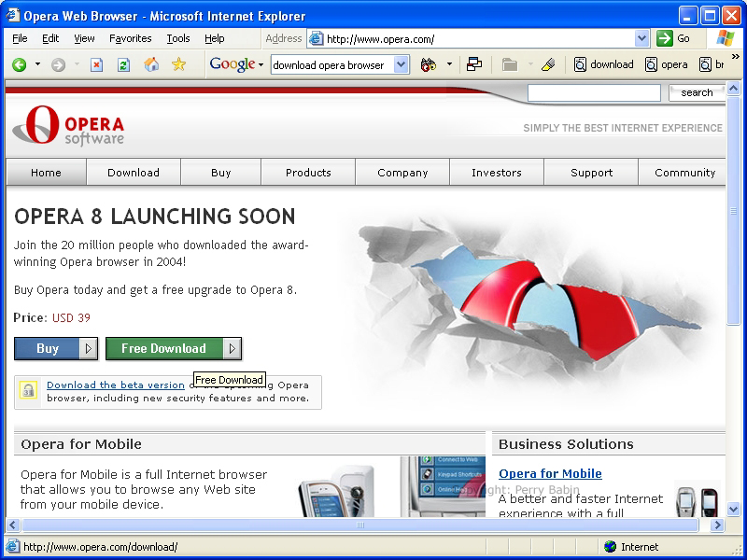Open the Community navigation tab
This screenshot has height=560, width=747.
point(683,173)
